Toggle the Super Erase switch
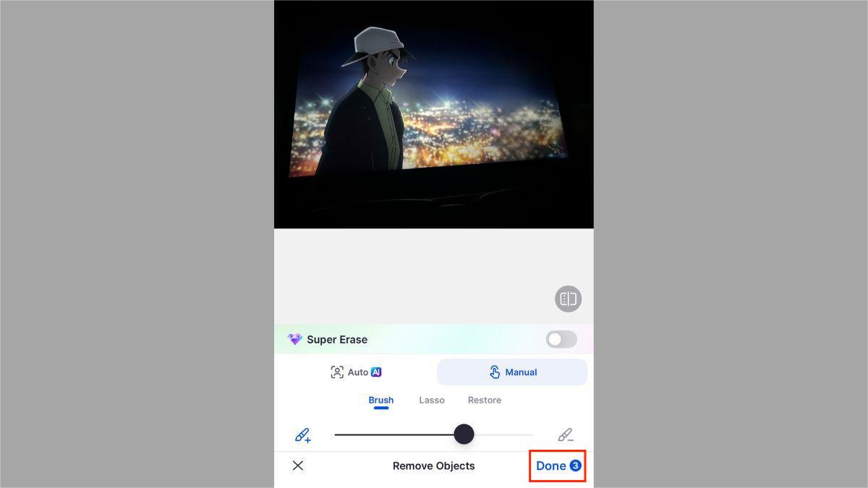 (561, 339)
